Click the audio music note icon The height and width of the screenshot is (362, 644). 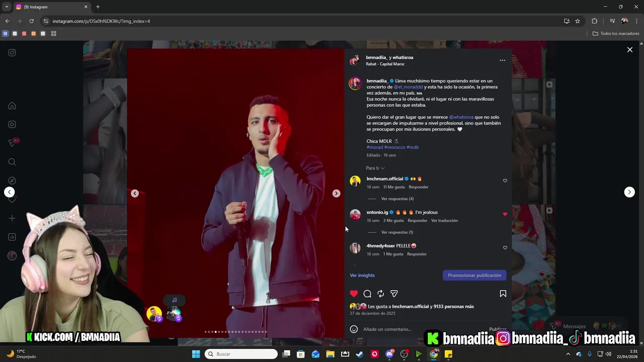174,300
